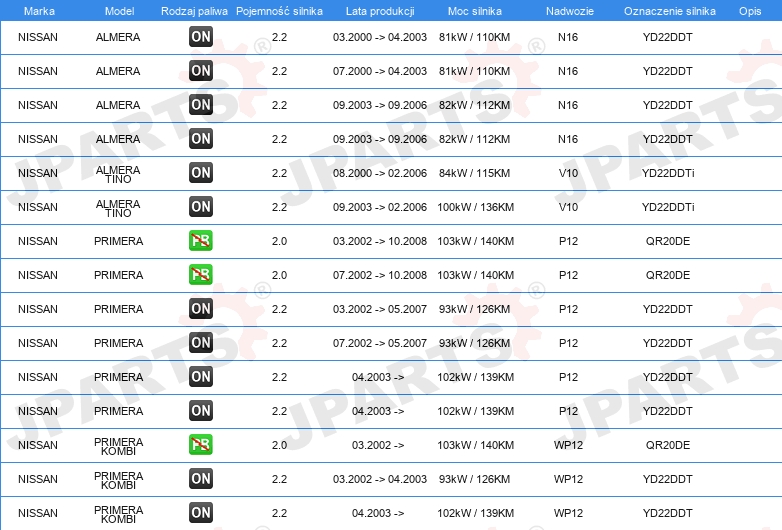Click the Rodzaj paliwa column header

click(x=194, y=11)
